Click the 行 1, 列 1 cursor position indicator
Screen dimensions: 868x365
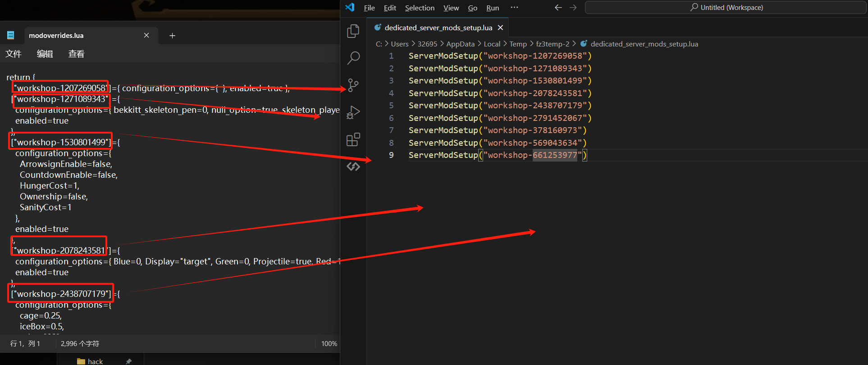(25, 344)
